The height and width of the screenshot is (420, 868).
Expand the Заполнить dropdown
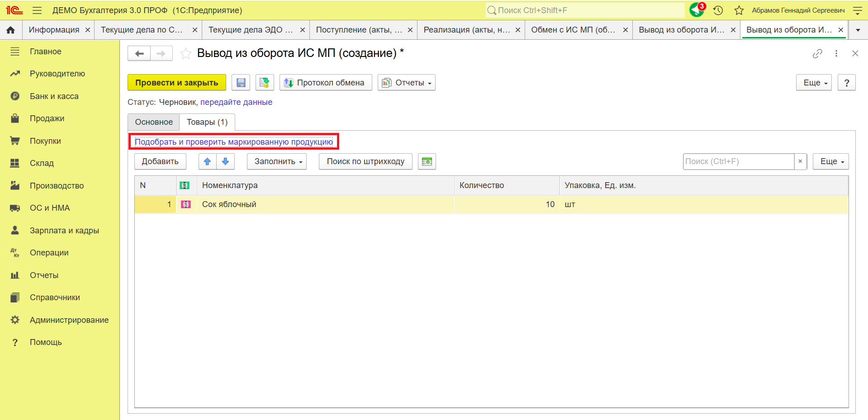[277, 161]
